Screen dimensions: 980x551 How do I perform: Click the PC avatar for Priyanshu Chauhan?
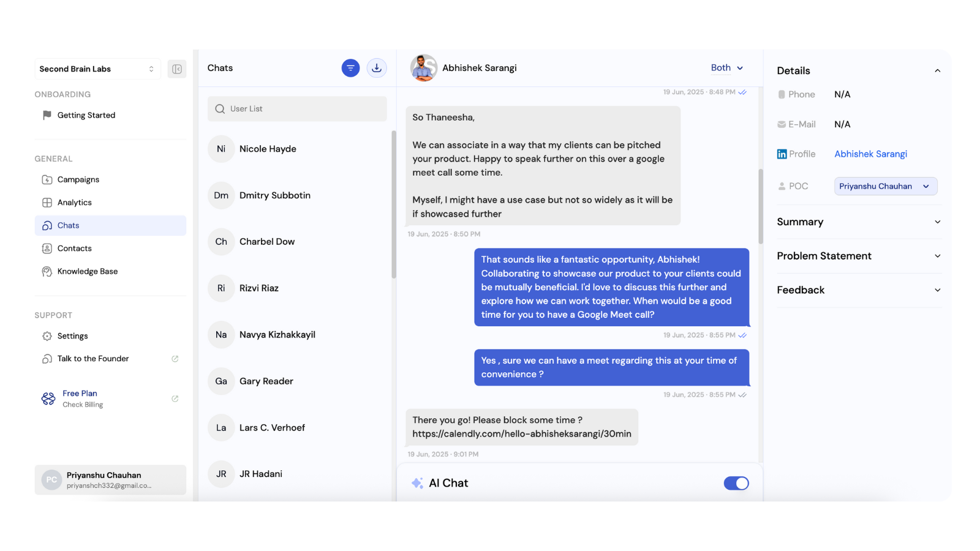click(51, 480)
